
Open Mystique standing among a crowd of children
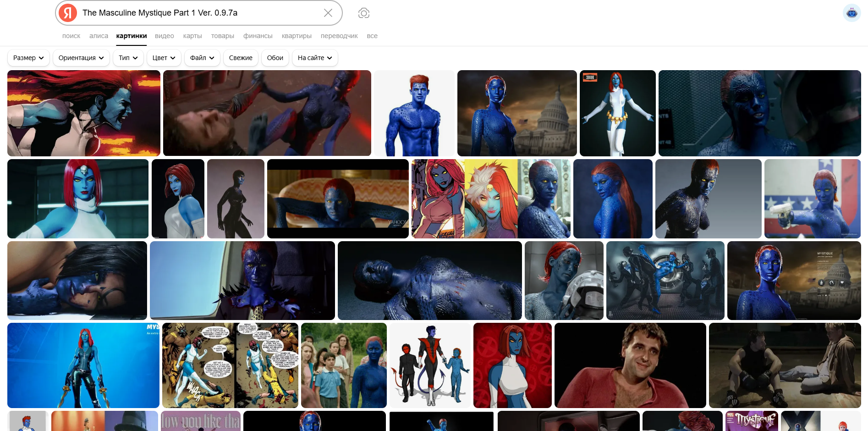(344, 365)
